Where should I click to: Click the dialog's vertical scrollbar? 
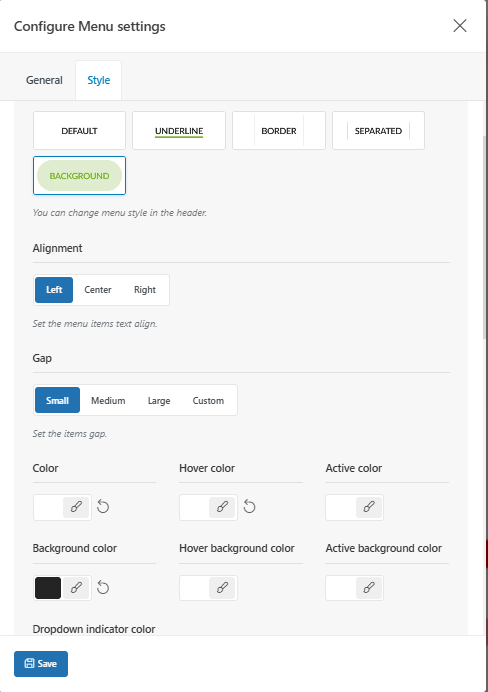(484, 237)
